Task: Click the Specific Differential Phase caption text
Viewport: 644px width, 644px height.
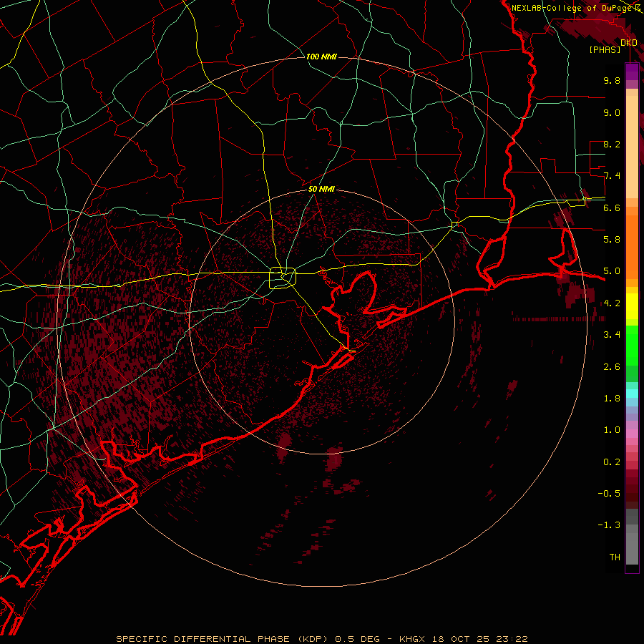Action: point(322,639)
